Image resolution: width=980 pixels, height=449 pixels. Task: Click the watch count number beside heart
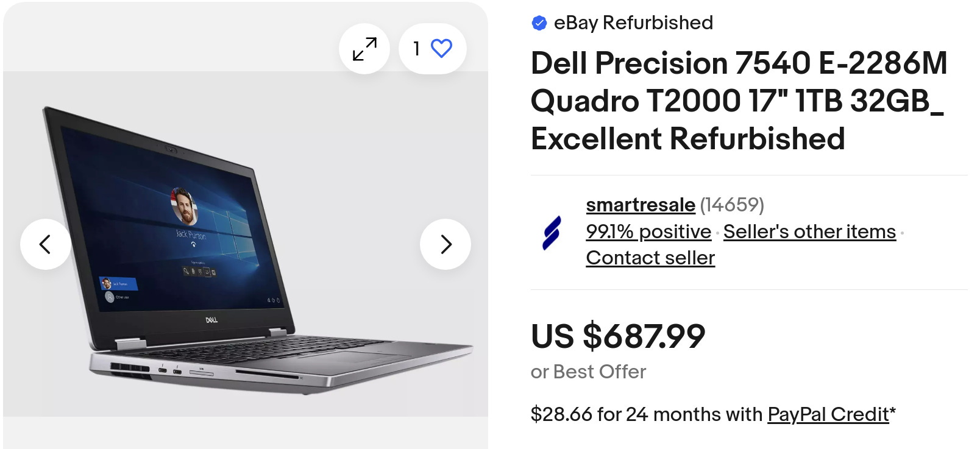(417, 49)
